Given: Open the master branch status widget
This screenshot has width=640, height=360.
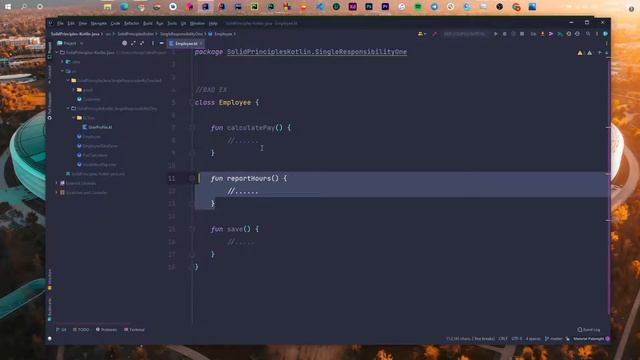Looking at the screenshot, I should click(x=553, y=339).
